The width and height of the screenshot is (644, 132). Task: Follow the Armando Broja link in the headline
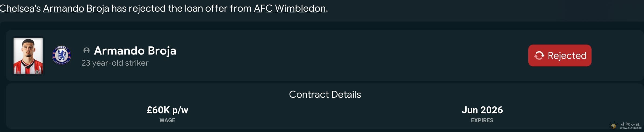tap(76, 8)
